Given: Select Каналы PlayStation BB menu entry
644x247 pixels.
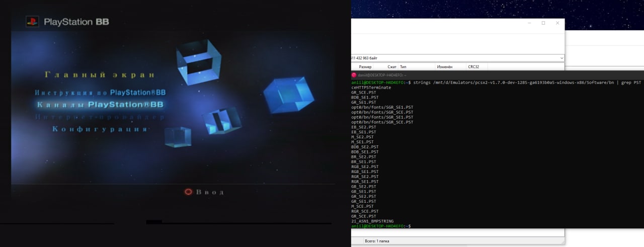Looking at the screenshot, I should coord(100,105).
